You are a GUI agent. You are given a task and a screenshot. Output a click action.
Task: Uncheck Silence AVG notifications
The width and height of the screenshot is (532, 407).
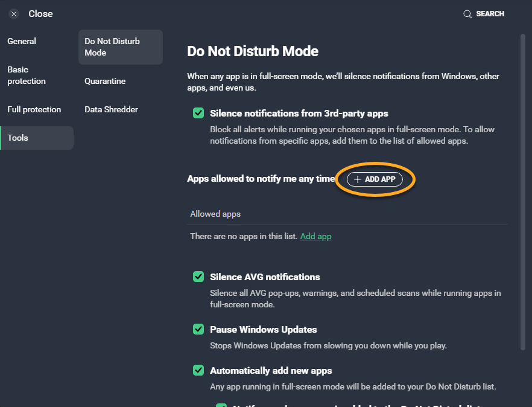198,277
